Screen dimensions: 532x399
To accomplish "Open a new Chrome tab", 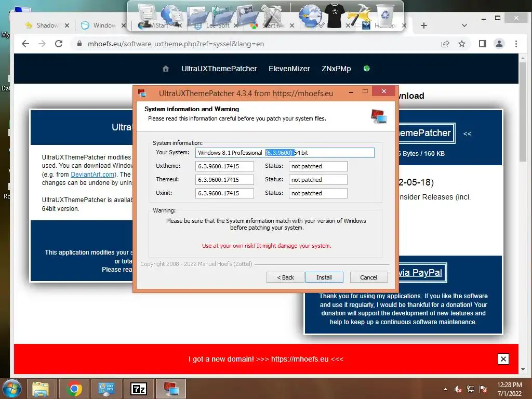I will 424,25.
